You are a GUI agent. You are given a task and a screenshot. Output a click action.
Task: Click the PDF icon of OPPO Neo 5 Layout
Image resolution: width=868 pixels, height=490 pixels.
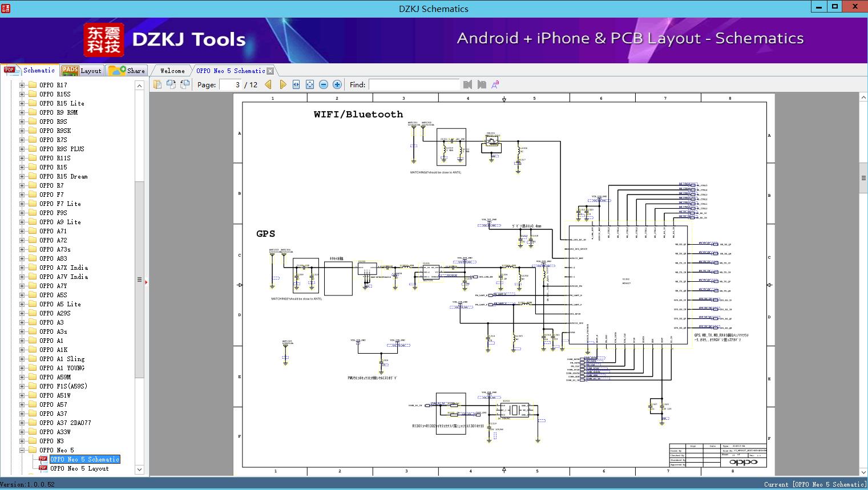tap(43, 468)
